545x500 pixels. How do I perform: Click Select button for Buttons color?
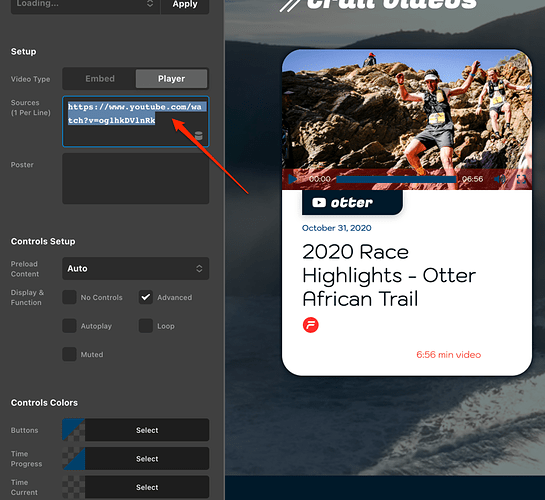click(x=147, y=430)
